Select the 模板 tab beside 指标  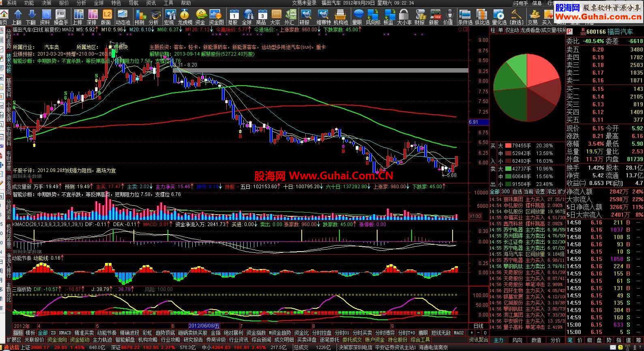point(30,333)
